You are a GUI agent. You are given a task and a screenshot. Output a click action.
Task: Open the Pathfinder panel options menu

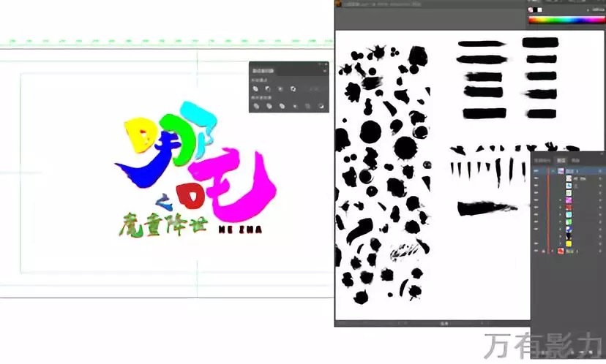(x=324, y=71)
